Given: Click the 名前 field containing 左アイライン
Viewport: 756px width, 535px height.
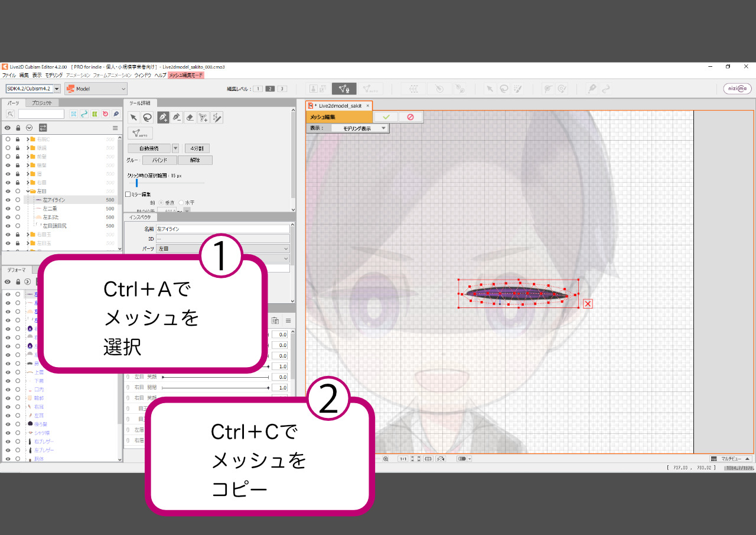Looking at the screenshot, I should pos(223,228).
